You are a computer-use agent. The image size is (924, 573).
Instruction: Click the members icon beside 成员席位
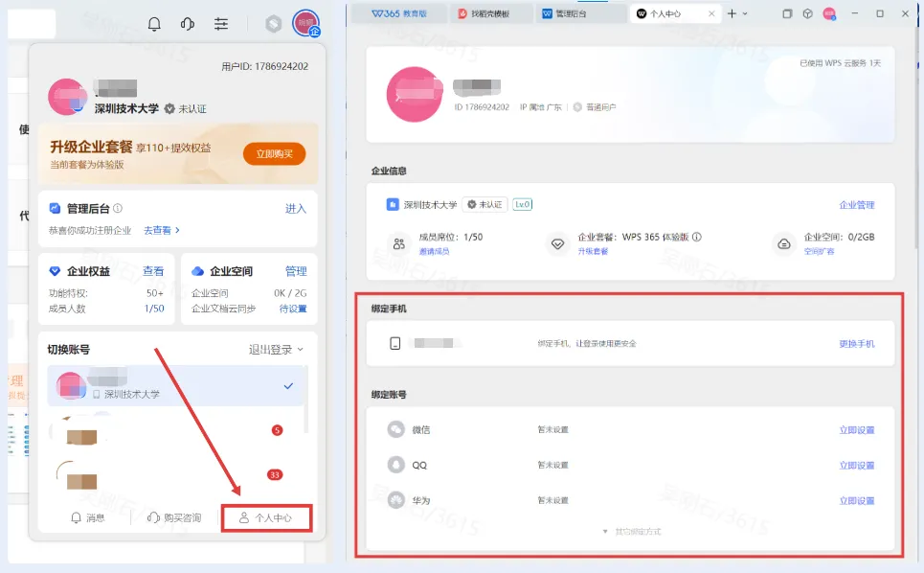click(399, 243)
